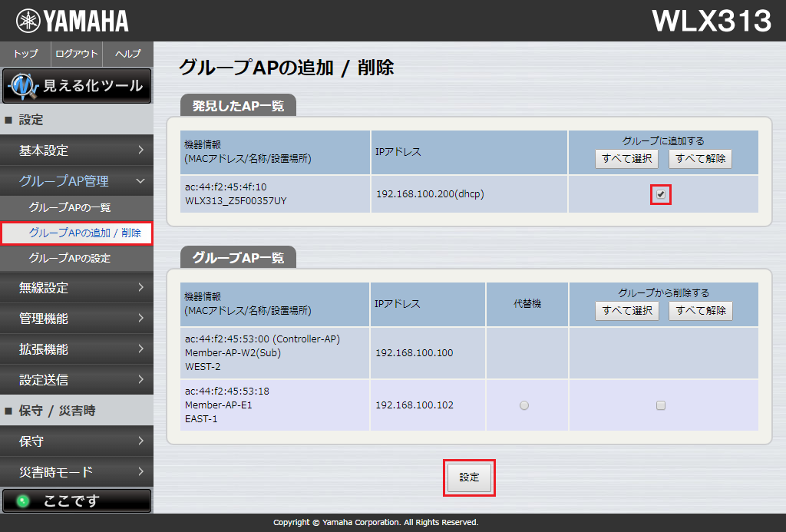
Task: Expand the 無線設定 sidebar menu
Action: [x=77, y=289]
